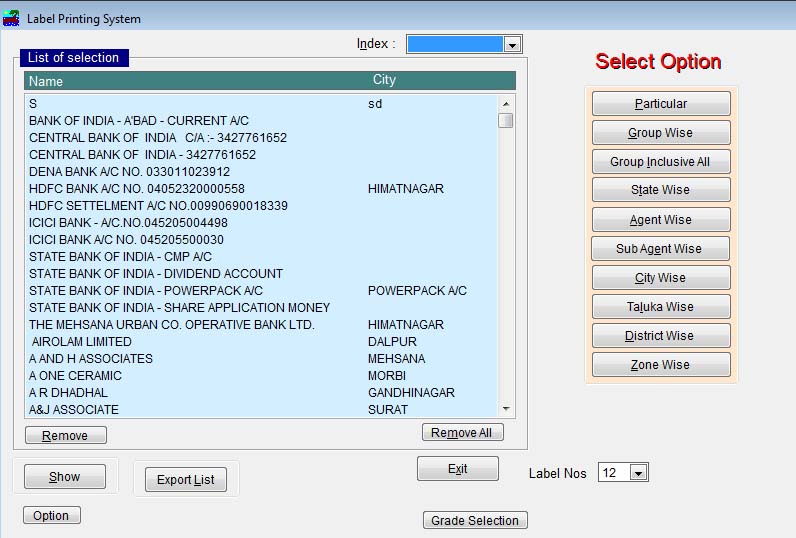
Task: Click the city value MORBI
Action: point(387,376)
